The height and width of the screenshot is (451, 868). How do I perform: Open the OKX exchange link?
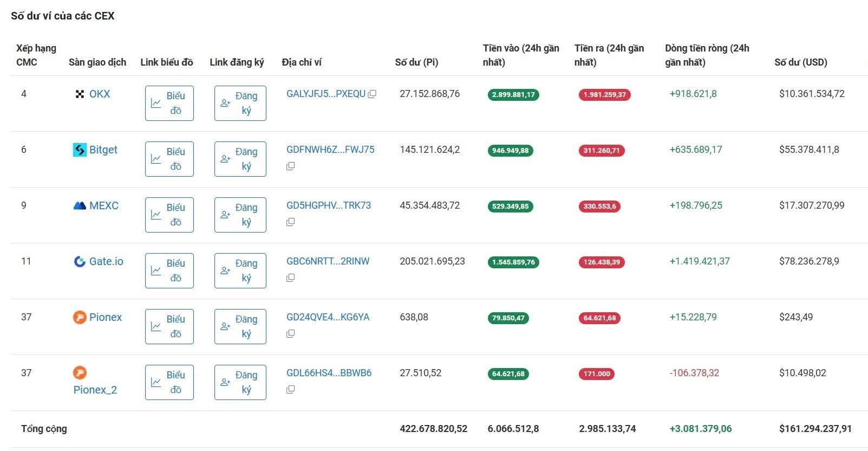[100, 94]
